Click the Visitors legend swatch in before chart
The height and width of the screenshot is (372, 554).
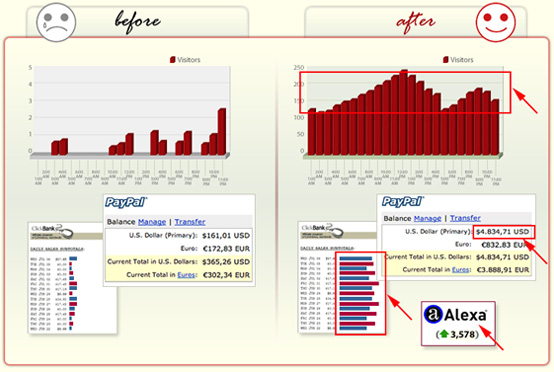click(x=172, y=59)
